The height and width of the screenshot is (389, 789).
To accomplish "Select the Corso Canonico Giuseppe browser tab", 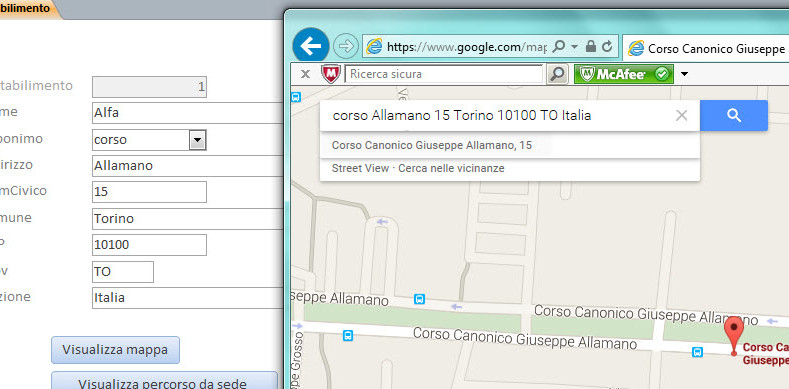I will click(x=705, y=49).
